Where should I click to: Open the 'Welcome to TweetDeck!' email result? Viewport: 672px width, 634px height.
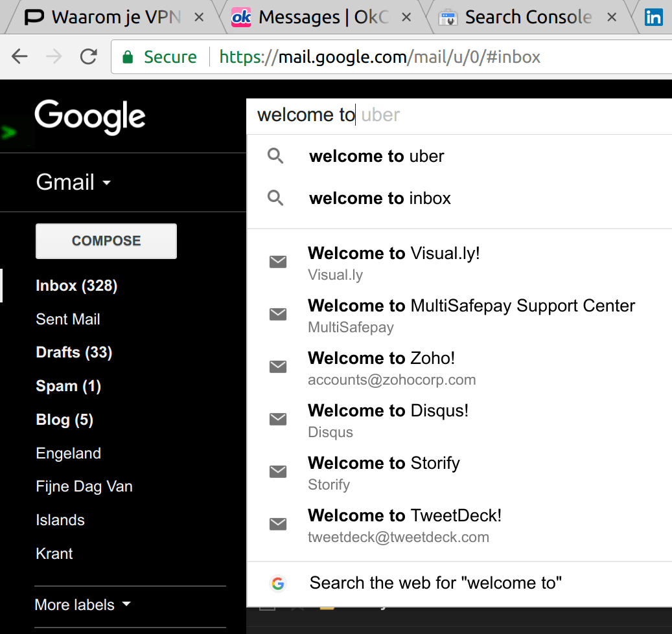tap(459, 525)
